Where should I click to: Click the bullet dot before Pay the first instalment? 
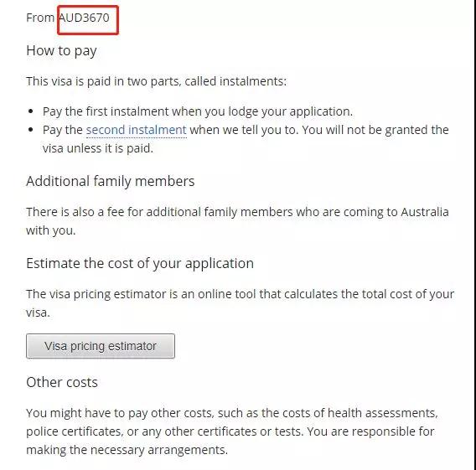30,111
